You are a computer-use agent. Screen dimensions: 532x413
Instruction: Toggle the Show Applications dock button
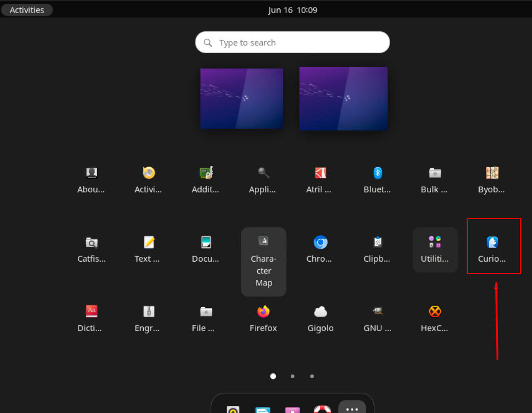[352, 408]
